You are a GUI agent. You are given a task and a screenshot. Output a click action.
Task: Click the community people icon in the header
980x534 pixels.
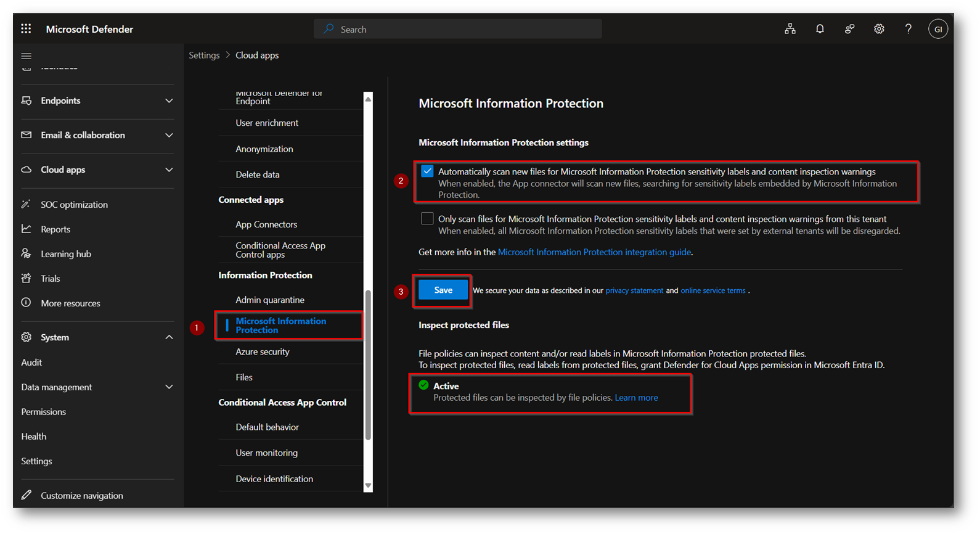click(849, 29)
